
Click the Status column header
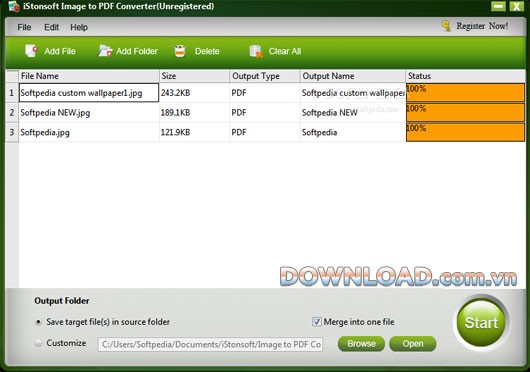click(x=465, y=76)
